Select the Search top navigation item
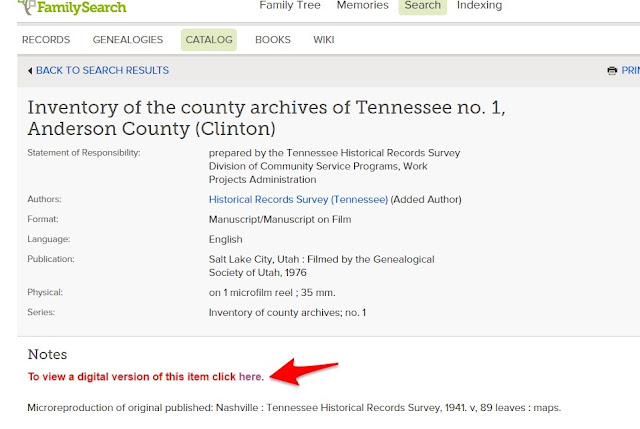This screenshot has width=640, height=429. tap(422, 6)
